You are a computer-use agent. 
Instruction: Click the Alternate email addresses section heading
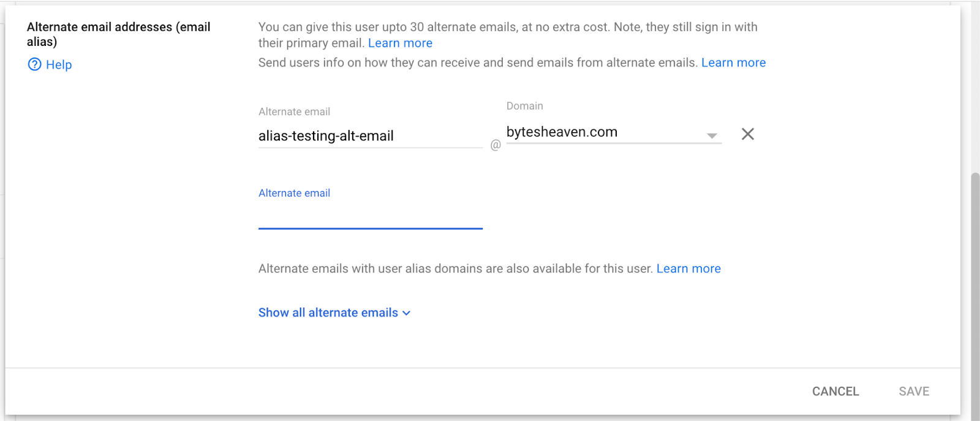(x=119, y=34)
